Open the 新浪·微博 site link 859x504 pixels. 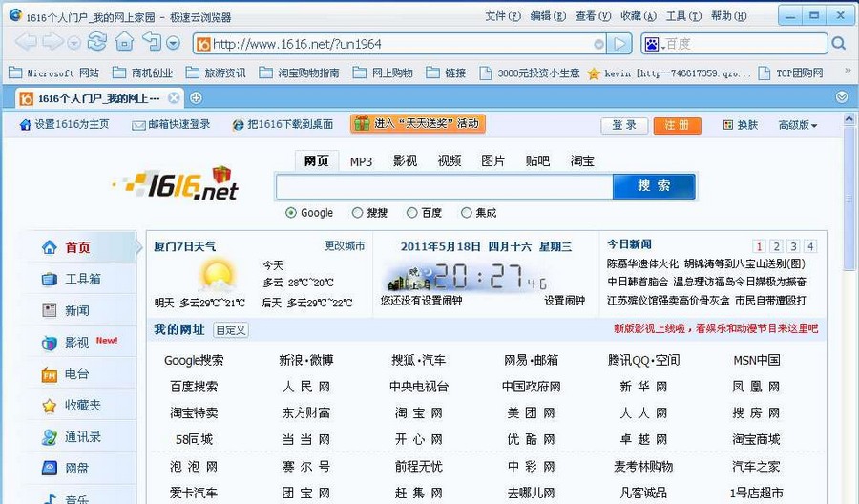305,360
